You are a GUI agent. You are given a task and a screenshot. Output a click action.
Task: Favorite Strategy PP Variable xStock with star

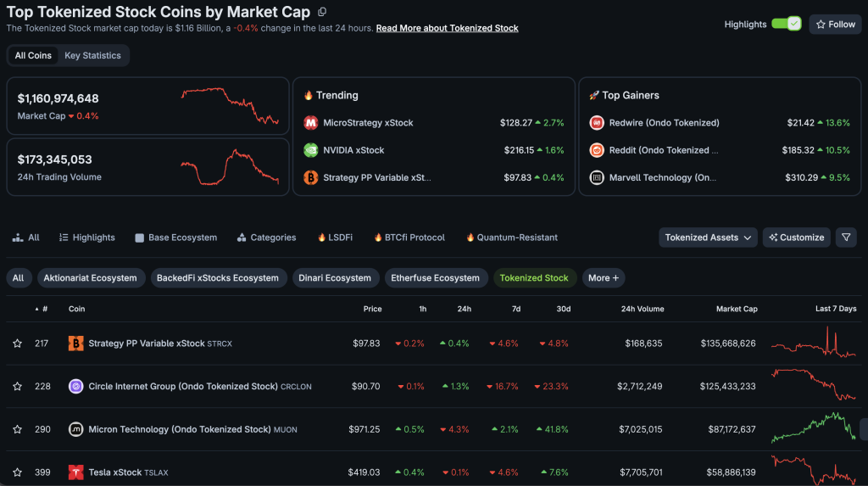[x=18, y=344]
